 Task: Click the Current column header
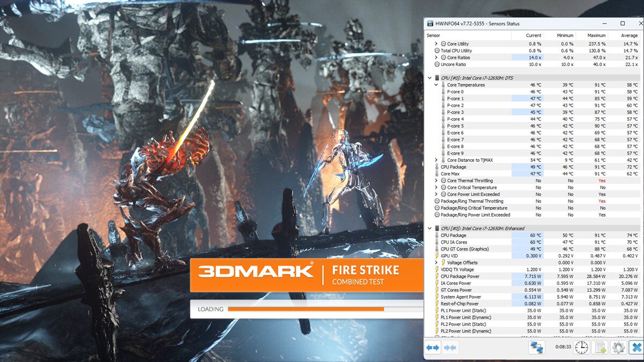tap(528, 35)
